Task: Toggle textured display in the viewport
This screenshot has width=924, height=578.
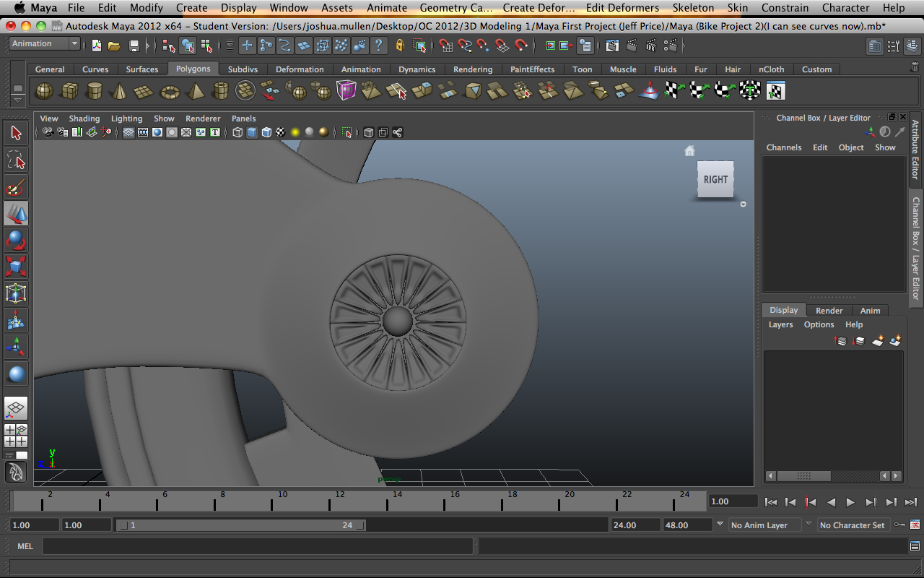Action: click(x=279, y=132)
